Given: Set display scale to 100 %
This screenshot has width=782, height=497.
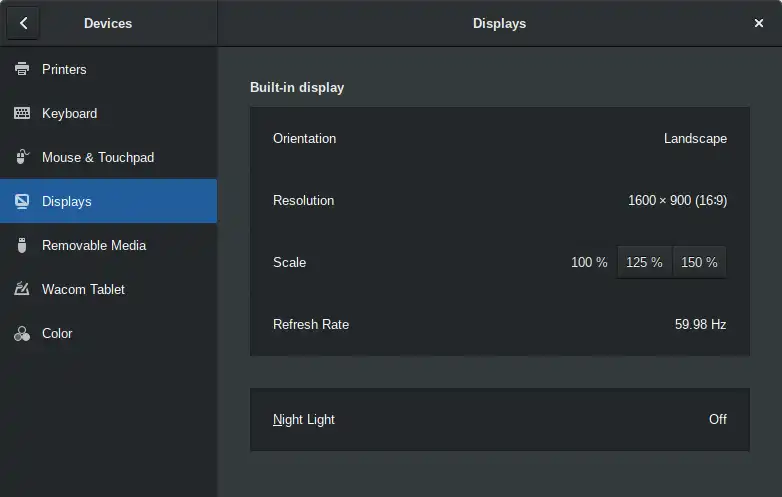Looking at the screenshot, I should (589, 262).
